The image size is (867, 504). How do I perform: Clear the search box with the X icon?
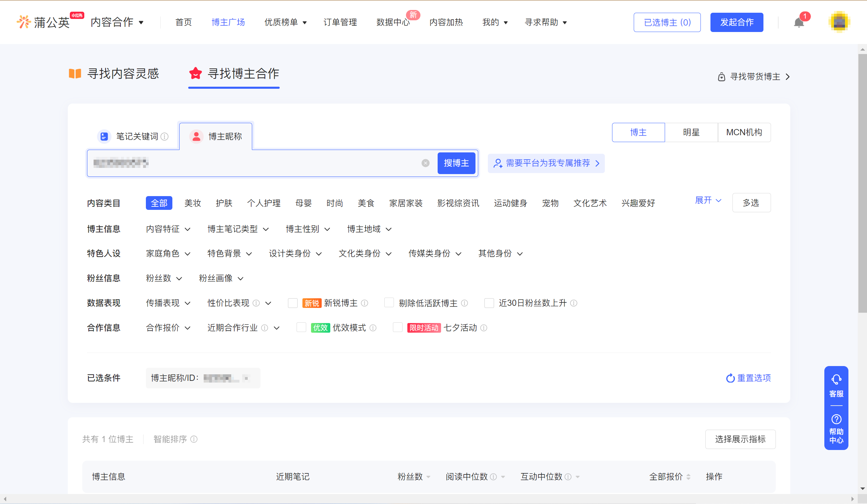tap(426, 163)
